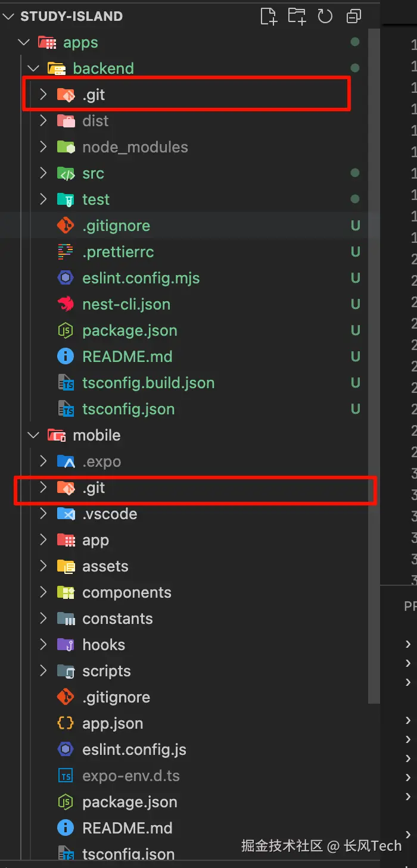Screen dimensions: 417x868
Task: Click the New Folder icon in explorer header
Action: 296,16
